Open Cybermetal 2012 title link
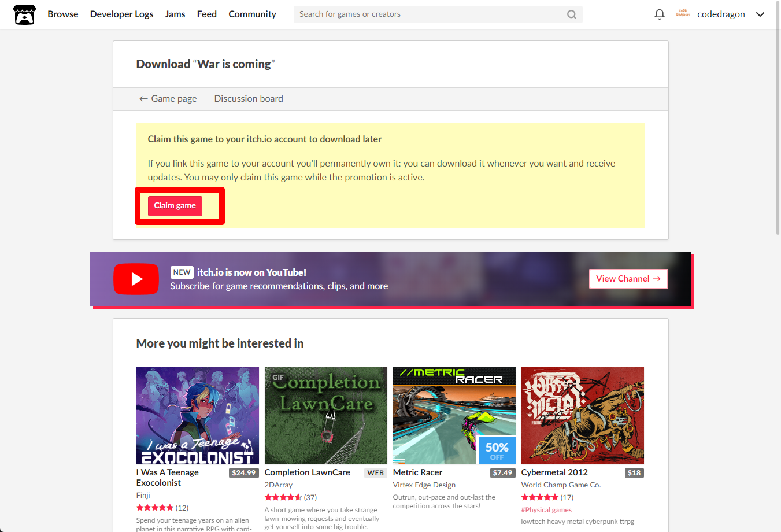This screenshot has width=781, height=532. coord(554,472)
